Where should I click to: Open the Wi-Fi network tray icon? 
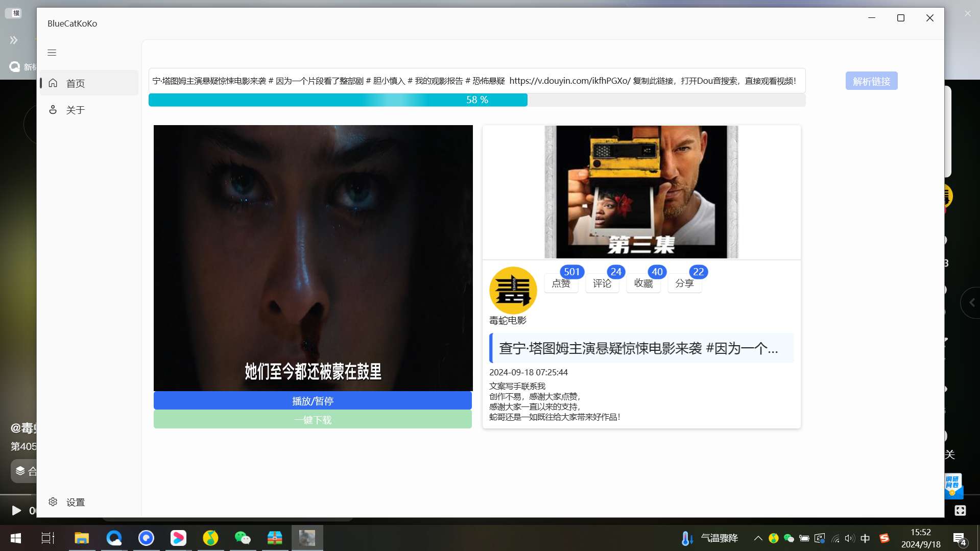[835, 538]
